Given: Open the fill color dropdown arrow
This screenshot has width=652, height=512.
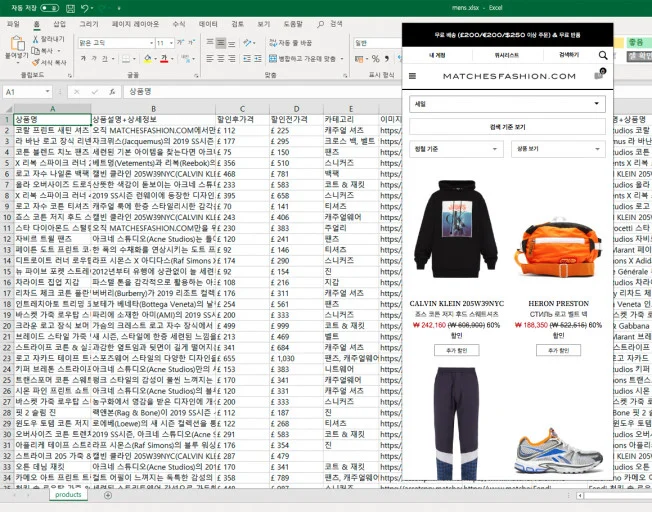Looking at the screenshot, I should [155, 59].
